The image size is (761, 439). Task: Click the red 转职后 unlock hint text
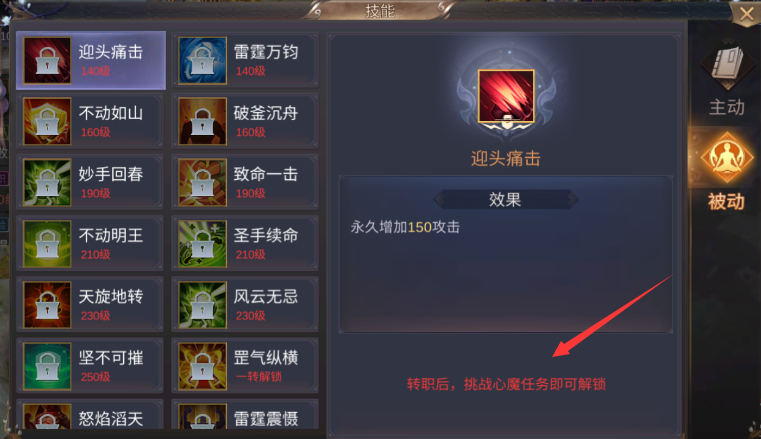506,385
